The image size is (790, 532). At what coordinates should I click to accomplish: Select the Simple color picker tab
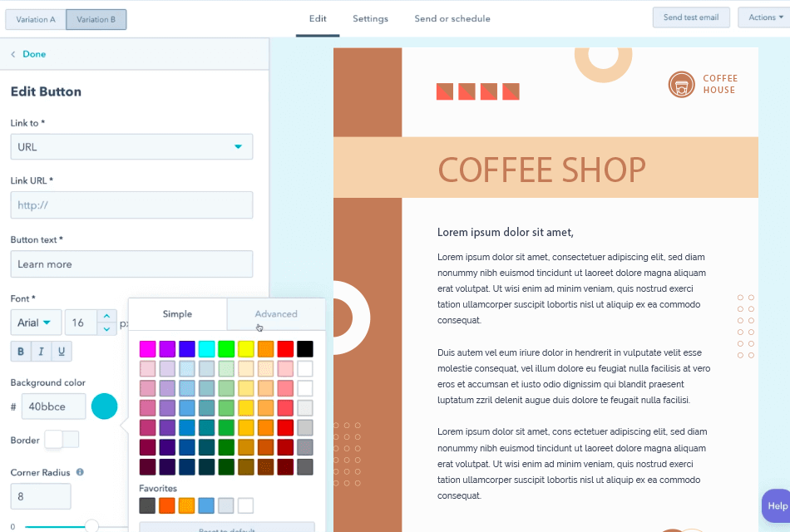[177, 314]
